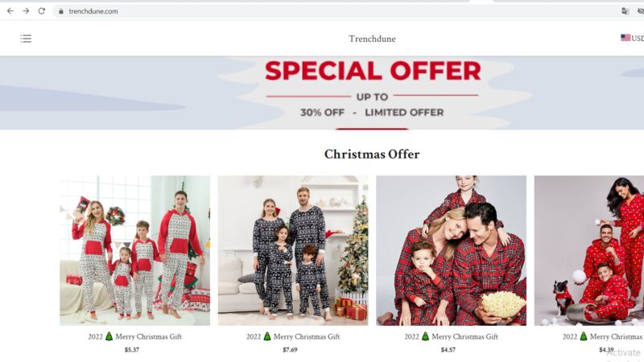This screenshot has width=644, height=362.
Task: Click the browser forward arrow
Action: point(26,11)
